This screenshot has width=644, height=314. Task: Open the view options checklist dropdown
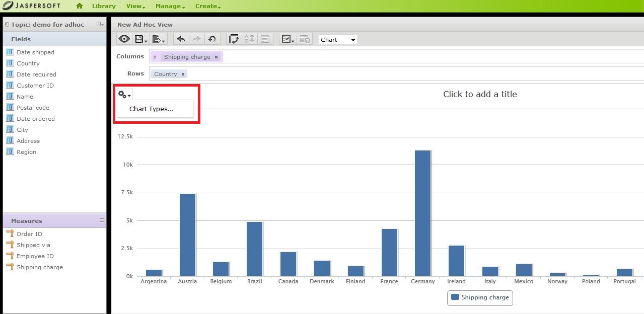click(x=288, y=39)
